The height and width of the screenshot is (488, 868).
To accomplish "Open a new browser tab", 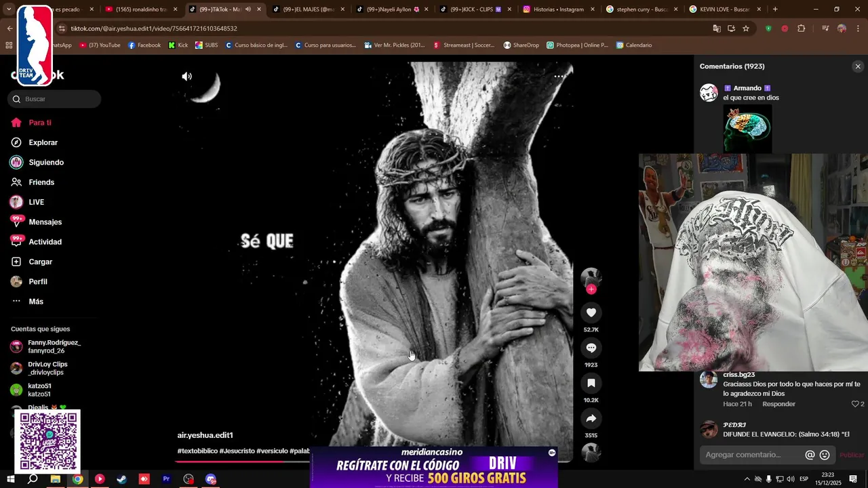I will coord(775,9).
